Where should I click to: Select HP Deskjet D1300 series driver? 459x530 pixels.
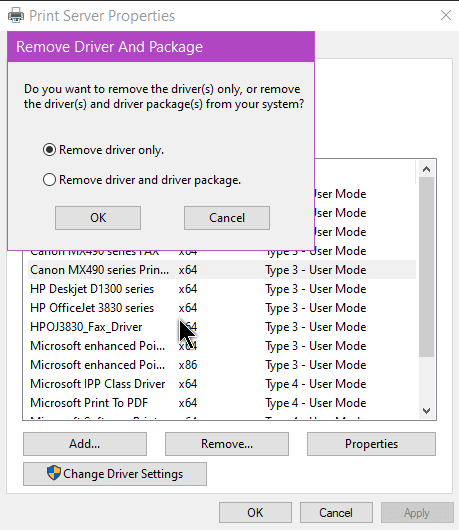click(x=222, y=289)
